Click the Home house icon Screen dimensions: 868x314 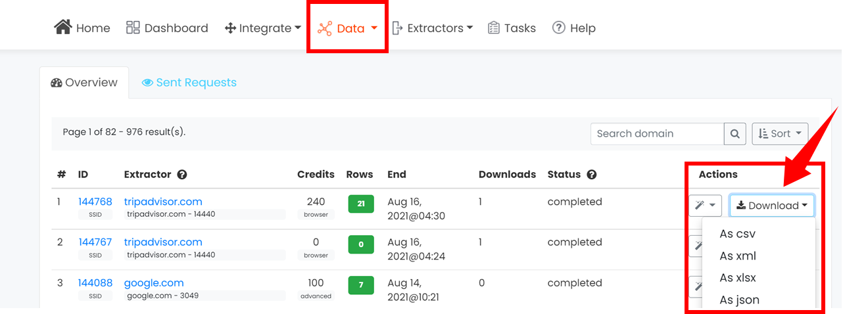(62, 27)
